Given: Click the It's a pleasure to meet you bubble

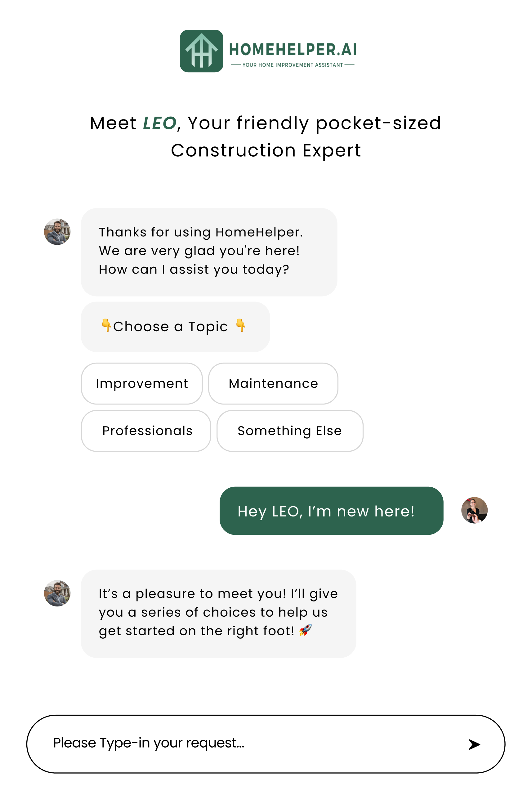Looking at the screenshot, I should [x=218, y=614].
